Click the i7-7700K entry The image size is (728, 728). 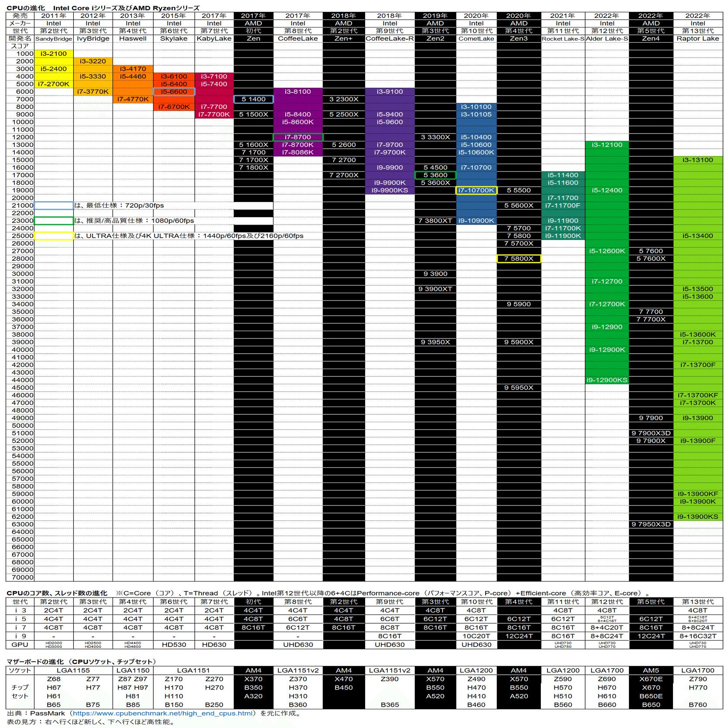(214, 114)
